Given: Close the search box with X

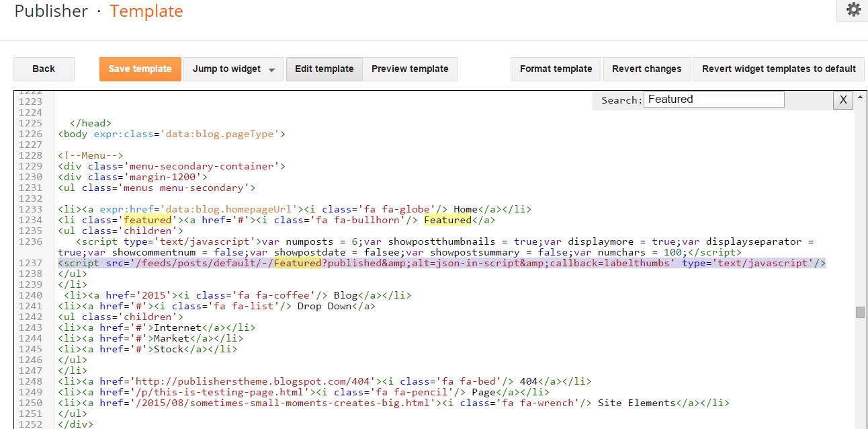Looking at the screenshot, I should pyautogui.click(x=842, y=100).
